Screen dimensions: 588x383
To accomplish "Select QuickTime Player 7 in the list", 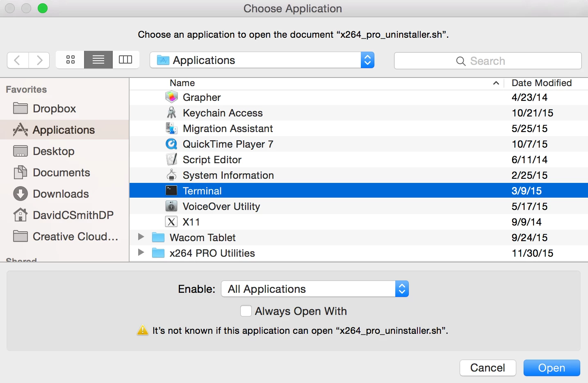I will [x=228, y=144].
